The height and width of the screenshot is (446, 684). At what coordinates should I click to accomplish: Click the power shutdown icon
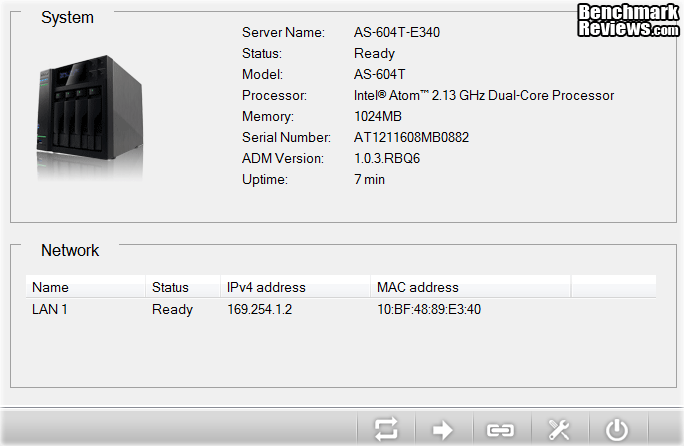[617, 430]
